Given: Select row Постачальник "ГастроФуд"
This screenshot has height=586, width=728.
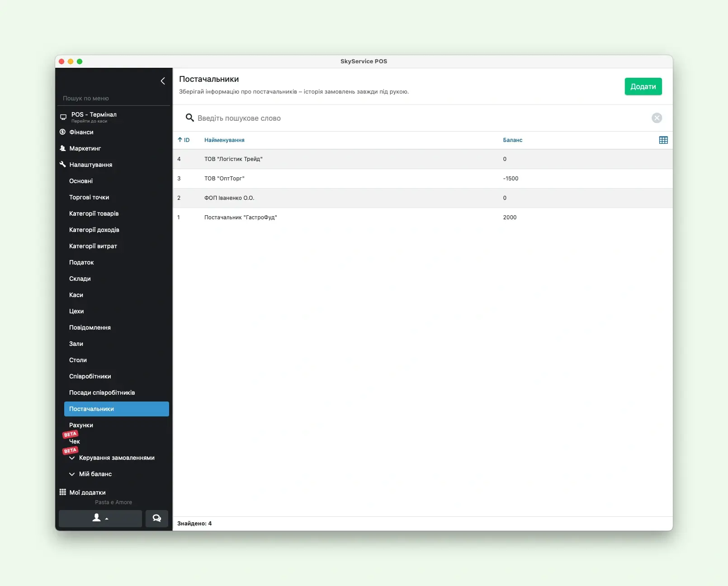Looking at the screenshot, I should (423, 217).
